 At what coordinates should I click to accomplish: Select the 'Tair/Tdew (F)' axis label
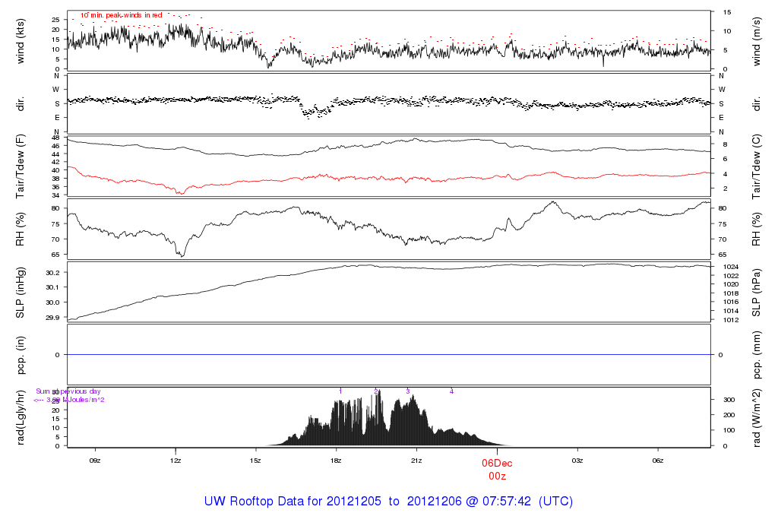[x=21, y=166]
